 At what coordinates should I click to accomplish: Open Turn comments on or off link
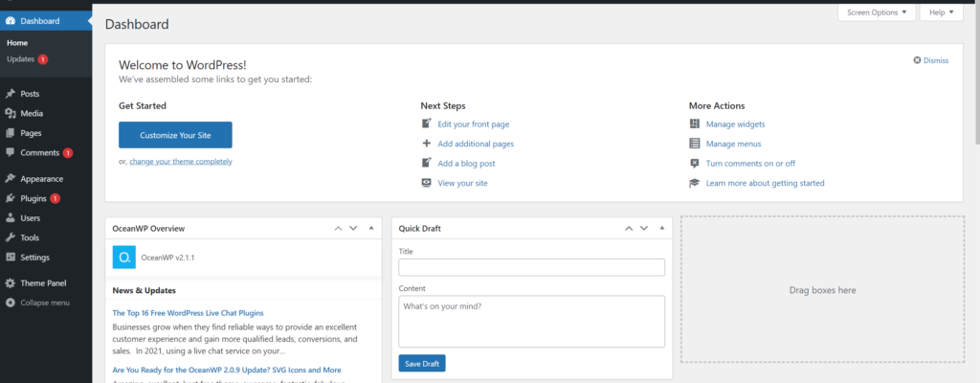[750, 164]
